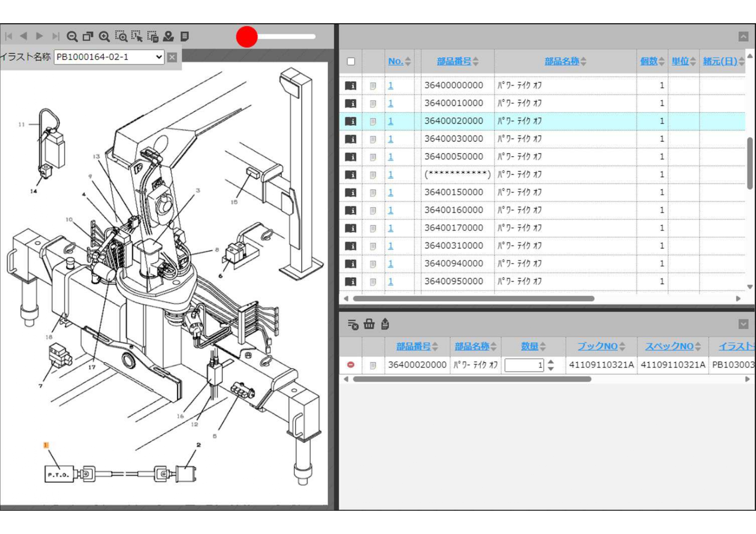Click the map pin marker icon
The image size is (756, 534).
click(x=168, y=37)
